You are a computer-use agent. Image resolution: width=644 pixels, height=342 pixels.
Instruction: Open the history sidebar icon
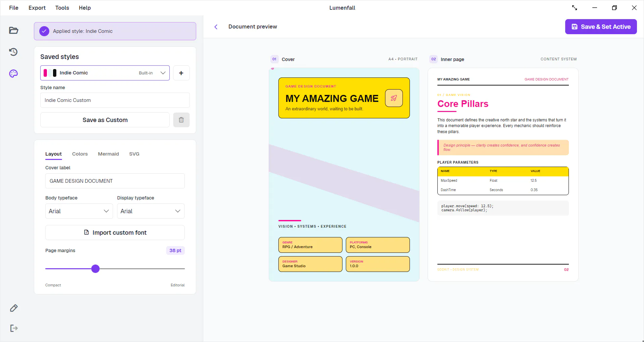(13, 52)
